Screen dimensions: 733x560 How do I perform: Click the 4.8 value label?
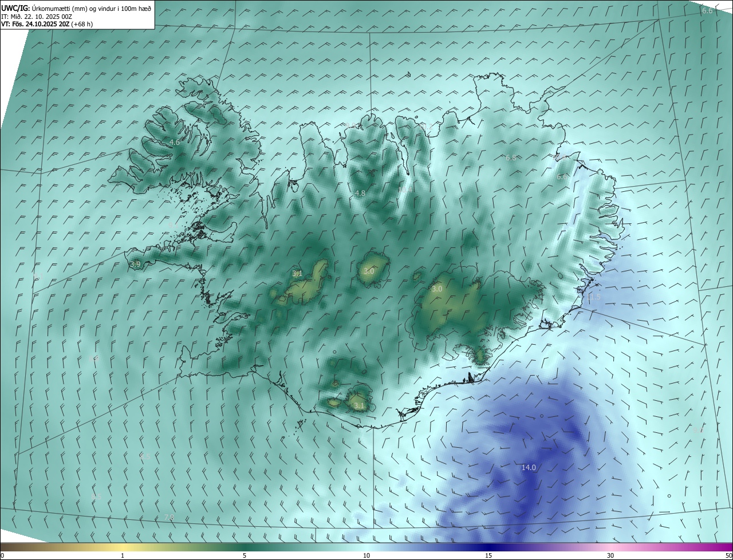point(360,193)
